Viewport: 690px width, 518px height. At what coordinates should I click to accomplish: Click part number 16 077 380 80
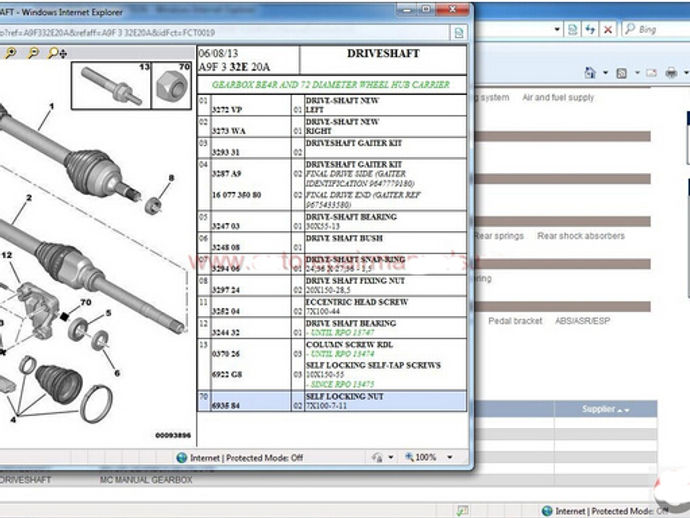pyautogui.click(x=236, y=195)
